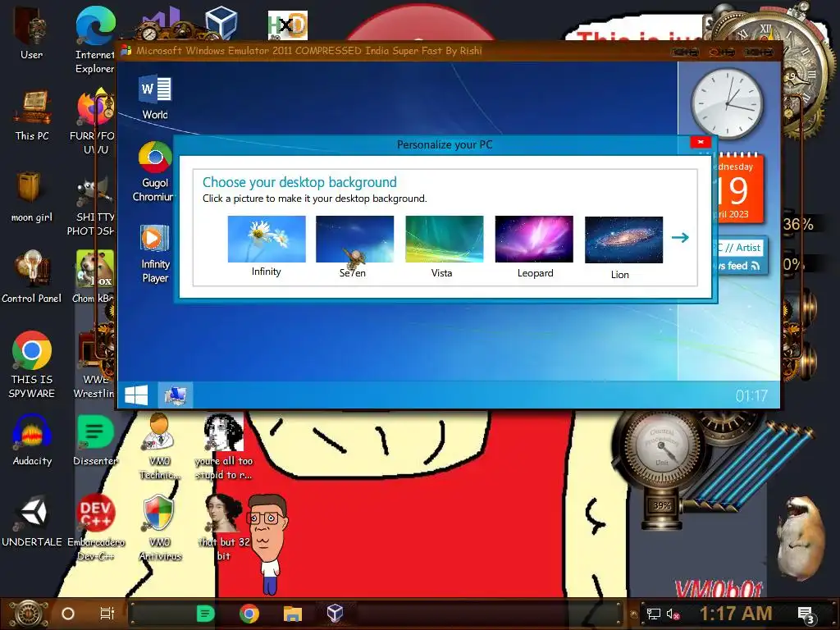Open the HxD hex editor desktop icon
840x630 pixels.
[x=288, y=25]
